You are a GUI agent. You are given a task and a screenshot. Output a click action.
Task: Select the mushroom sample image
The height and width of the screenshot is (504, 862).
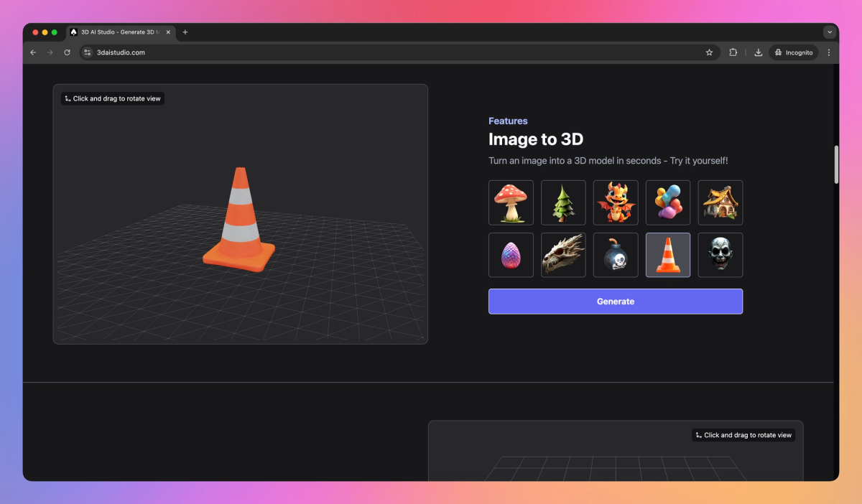[x=511, y=202]
